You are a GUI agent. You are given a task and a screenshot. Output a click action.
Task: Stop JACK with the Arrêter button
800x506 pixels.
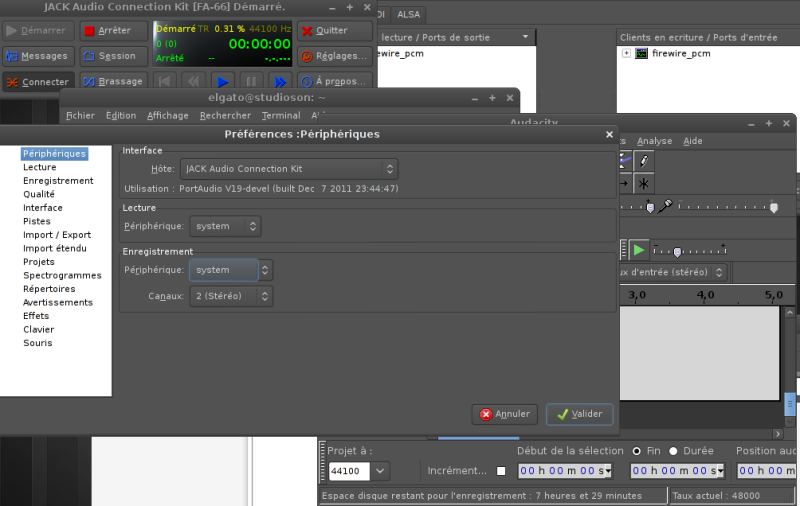tap(114, 31)
